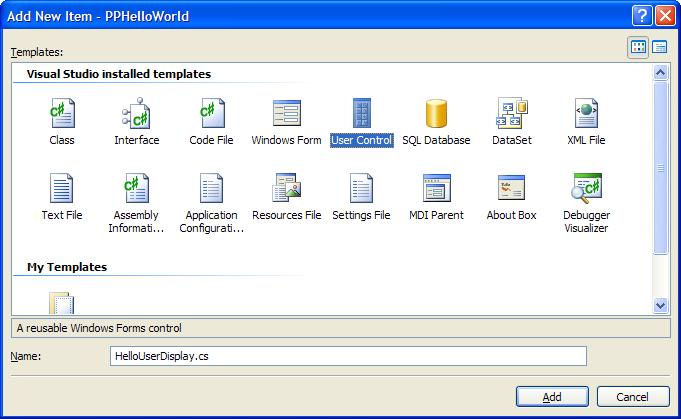Choose the SQL Database template icon
Viewport: 681px width, 419px height.
tap(436, 113)
